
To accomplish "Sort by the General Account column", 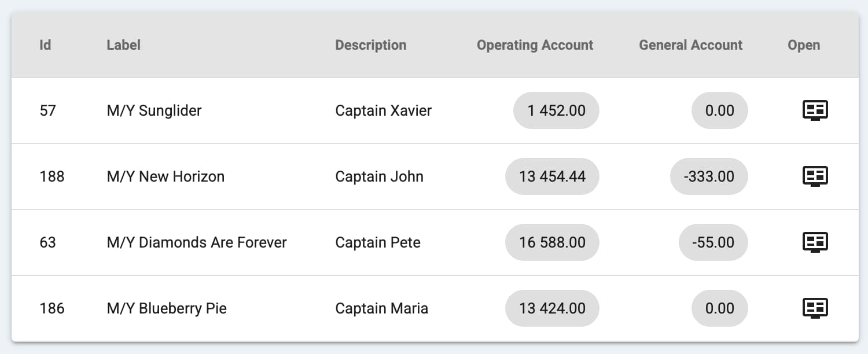I will [690, 45].
